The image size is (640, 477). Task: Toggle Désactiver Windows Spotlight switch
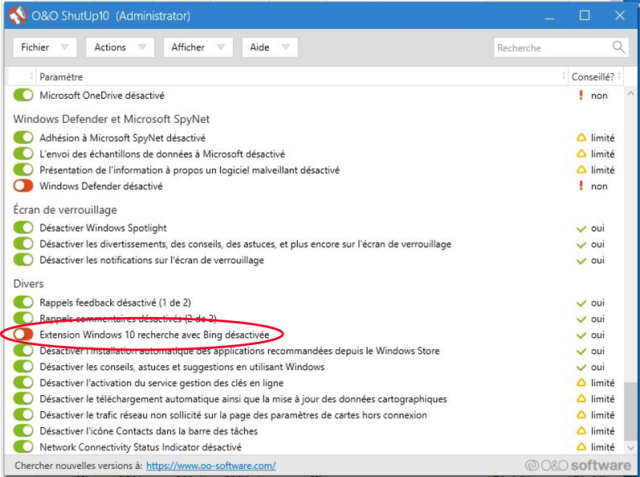[23, 228]
